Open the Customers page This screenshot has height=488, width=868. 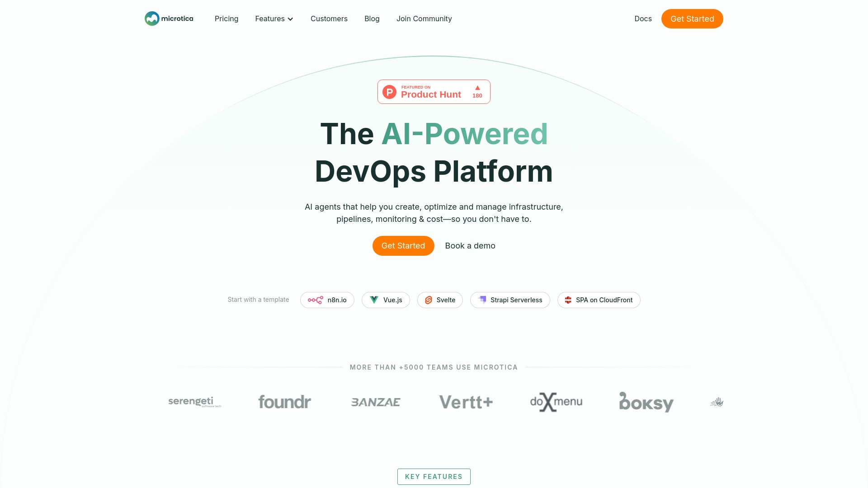(329, 19)
